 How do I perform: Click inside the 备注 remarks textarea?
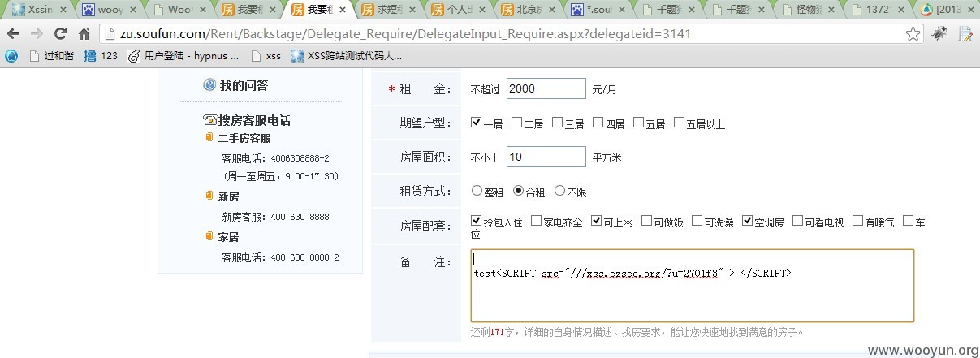tap(693, 286)
